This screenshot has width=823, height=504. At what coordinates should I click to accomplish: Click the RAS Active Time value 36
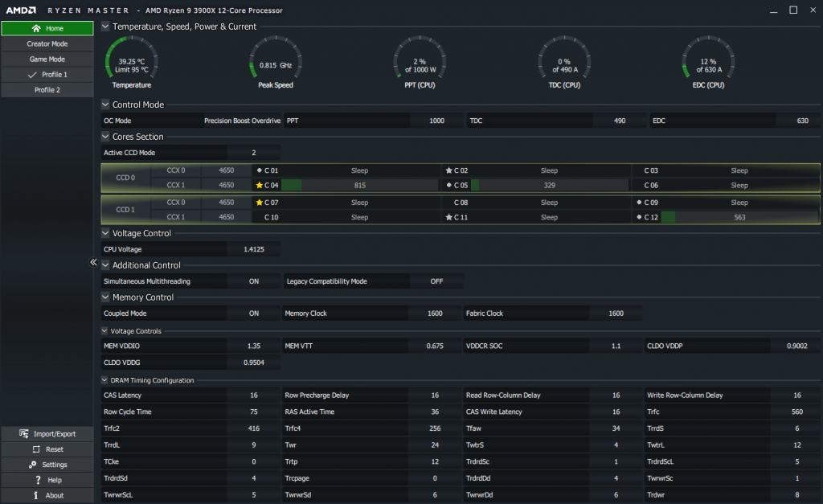coord(435,412)
